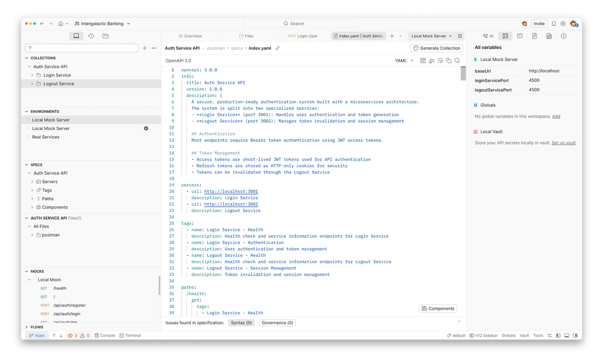Click the Generate Collection button
The width and height of the screenshot is (603, 364).
pyautogui.click(x=437, y=48)
